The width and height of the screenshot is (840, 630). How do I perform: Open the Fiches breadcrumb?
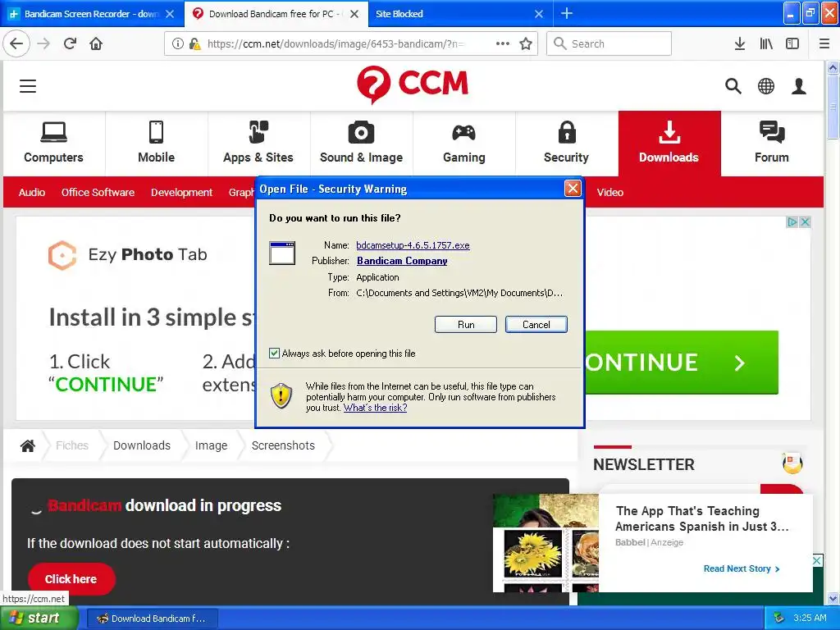(72, 445)
